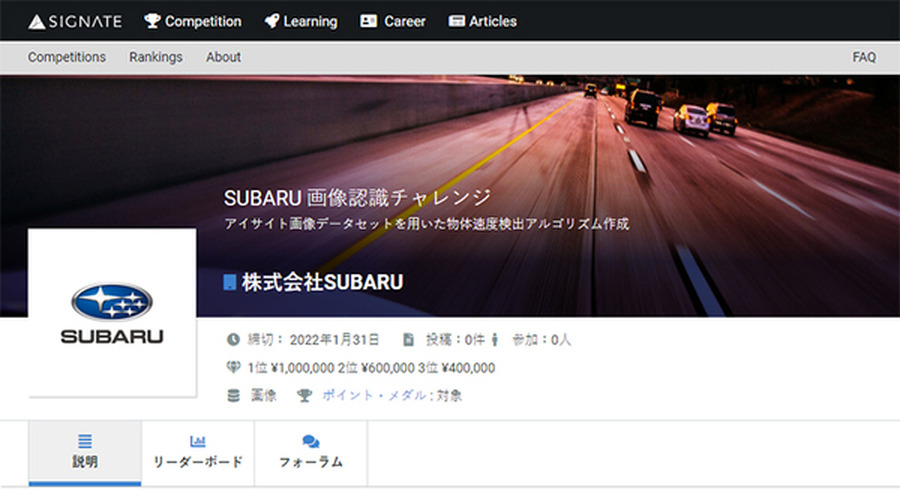Click the SUBARU logo thumbnail

point(112,313)
